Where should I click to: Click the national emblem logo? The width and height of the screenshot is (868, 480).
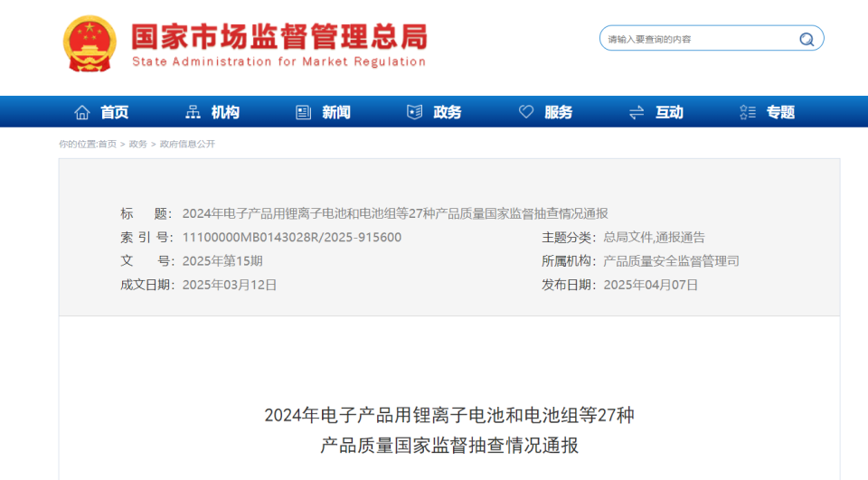pos(90,43)
